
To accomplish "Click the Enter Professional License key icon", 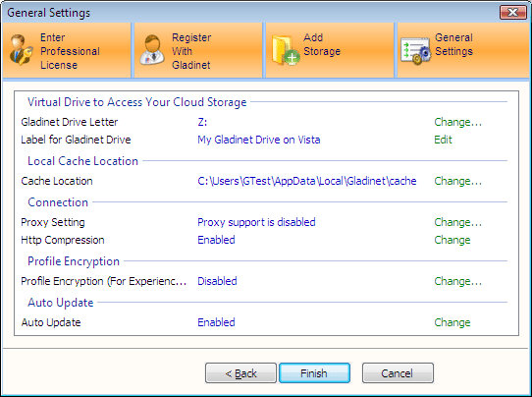I will (x=21, y=50).
